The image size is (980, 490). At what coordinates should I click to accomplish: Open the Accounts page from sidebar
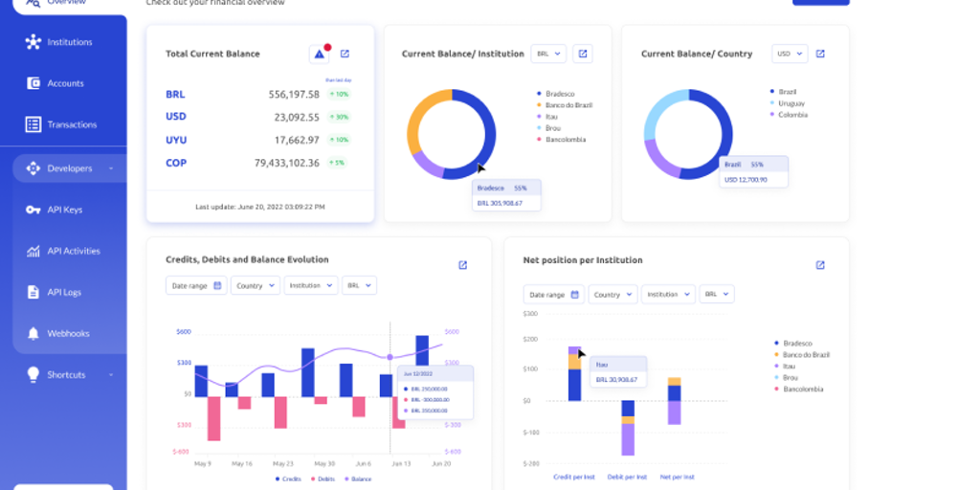coord(65,83)
